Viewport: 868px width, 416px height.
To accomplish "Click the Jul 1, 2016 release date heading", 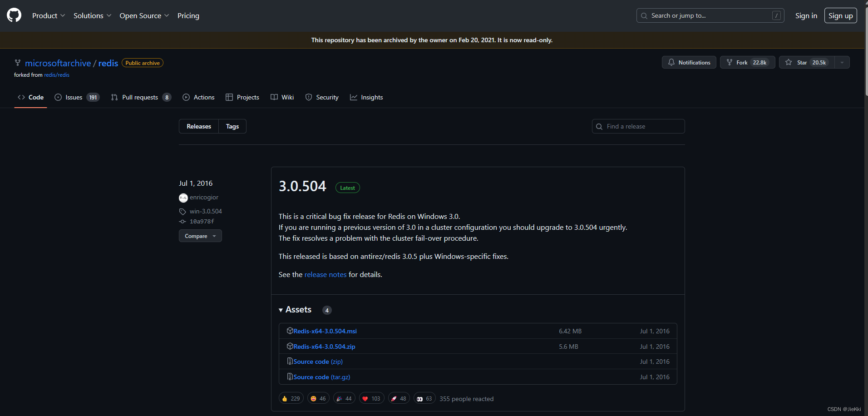I will click(x=196, y=183).
